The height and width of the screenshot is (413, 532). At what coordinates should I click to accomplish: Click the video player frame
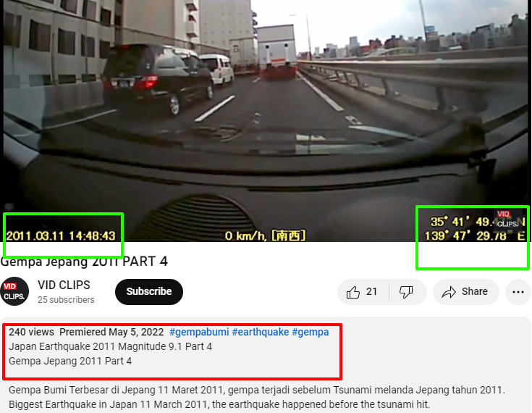tap(266, 120)
